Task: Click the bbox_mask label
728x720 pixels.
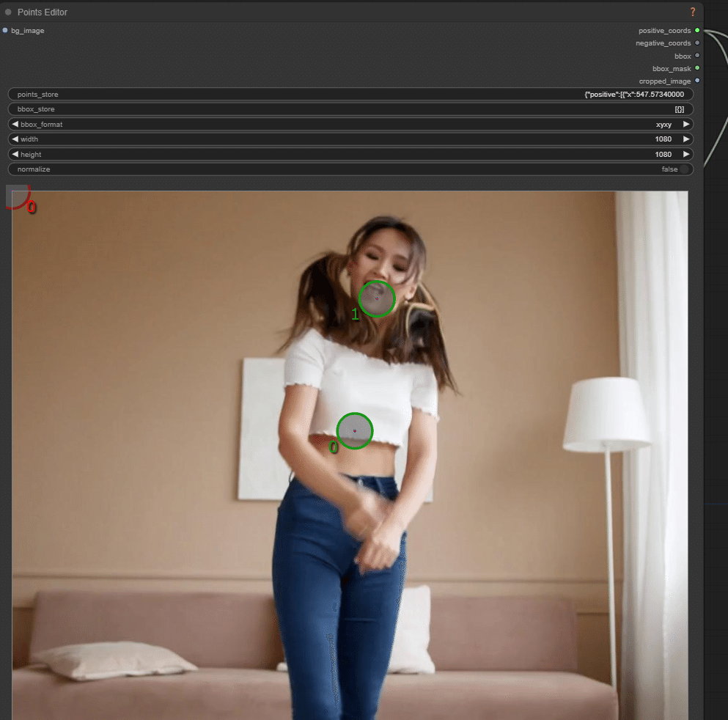Action: click(x=672, y=69)
